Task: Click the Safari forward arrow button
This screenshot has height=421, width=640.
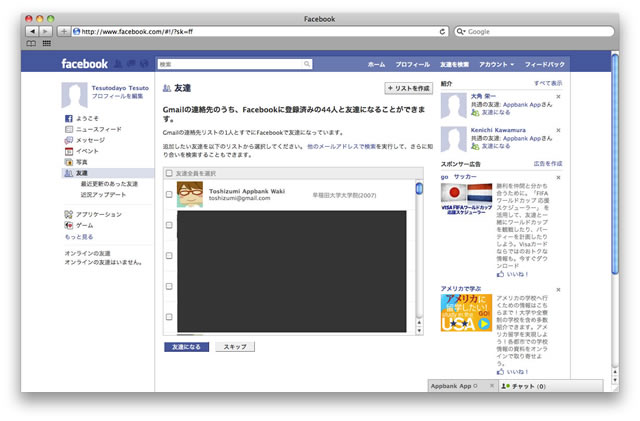Action: [x=46, y=31]
